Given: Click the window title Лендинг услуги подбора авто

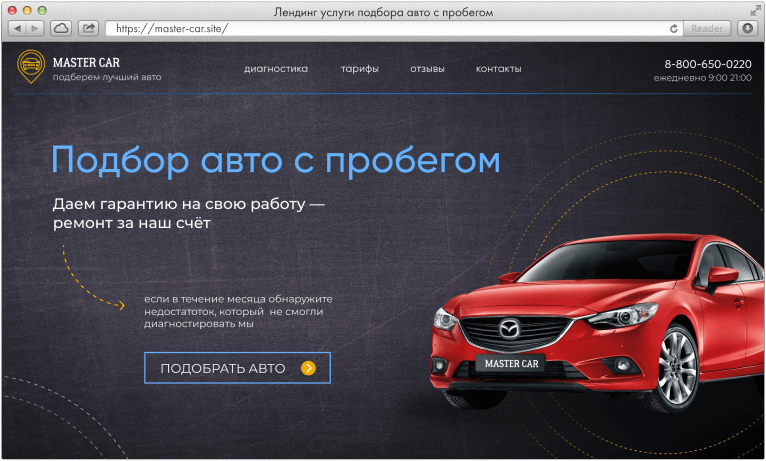Looking at the screenshot, I should (x=383, y=12).
